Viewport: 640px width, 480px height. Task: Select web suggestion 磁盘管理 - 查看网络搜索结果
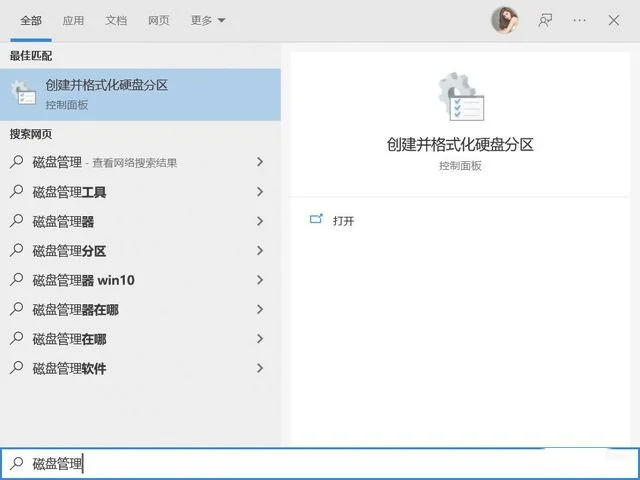[x=140, y=162]
